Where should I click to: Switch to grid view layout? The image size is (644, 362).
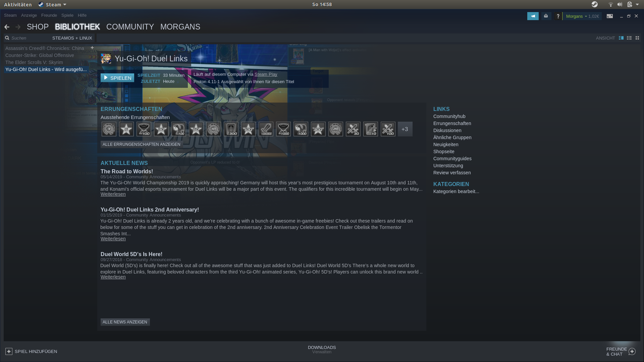point(637,38)
